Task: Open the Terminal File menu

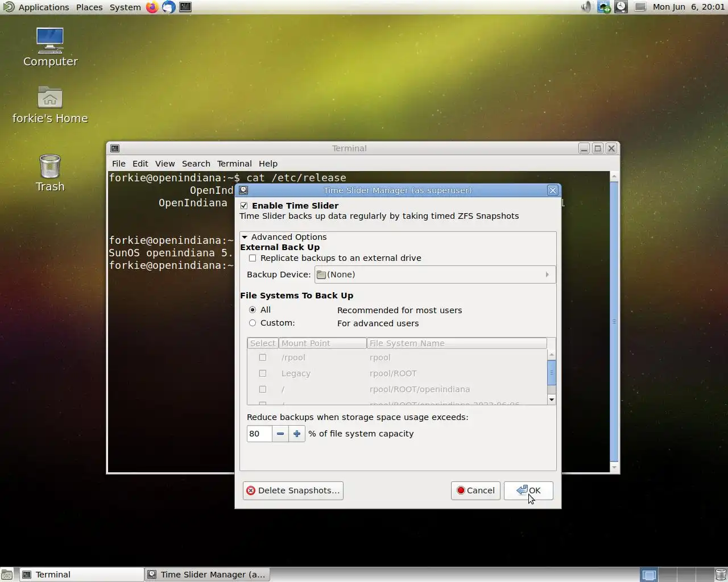Action: coord(119,164)
